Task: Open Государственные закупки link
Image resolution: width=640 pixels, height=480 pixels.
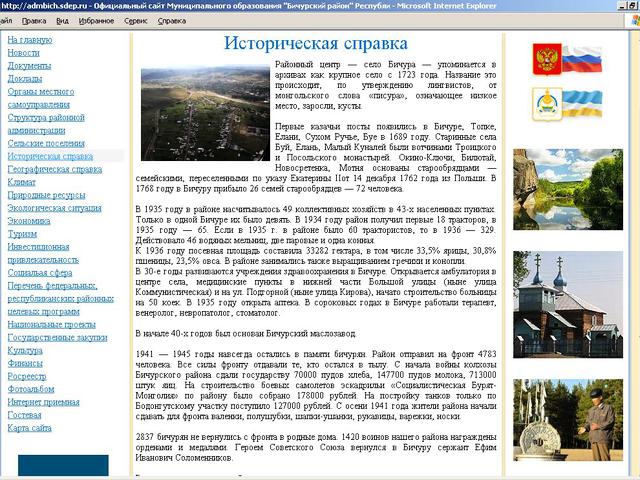Action: (x=57, y=338)
